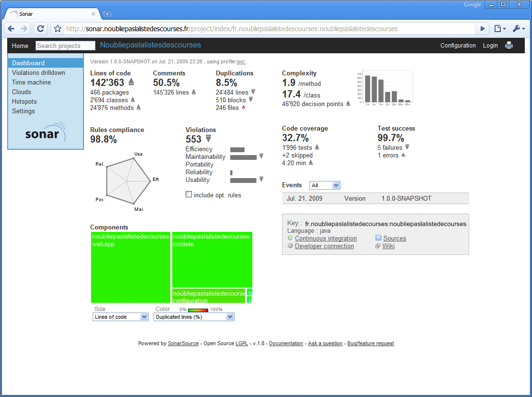Image resolution: width=532 pixels, height=397 pixels.
Task: Click the Continuous integration link
Action: click(326, 239)
